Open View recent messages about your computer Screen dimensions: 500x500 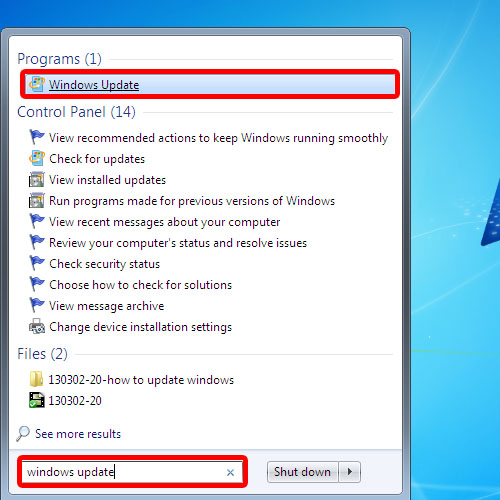[165, 222]
